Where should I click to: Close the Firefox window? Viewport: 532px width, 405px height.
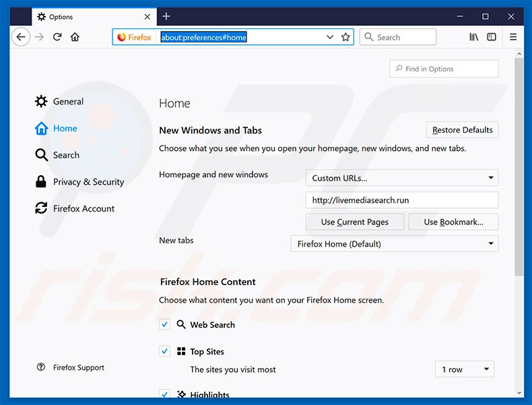pyautogui.click(x=511, y=16)
